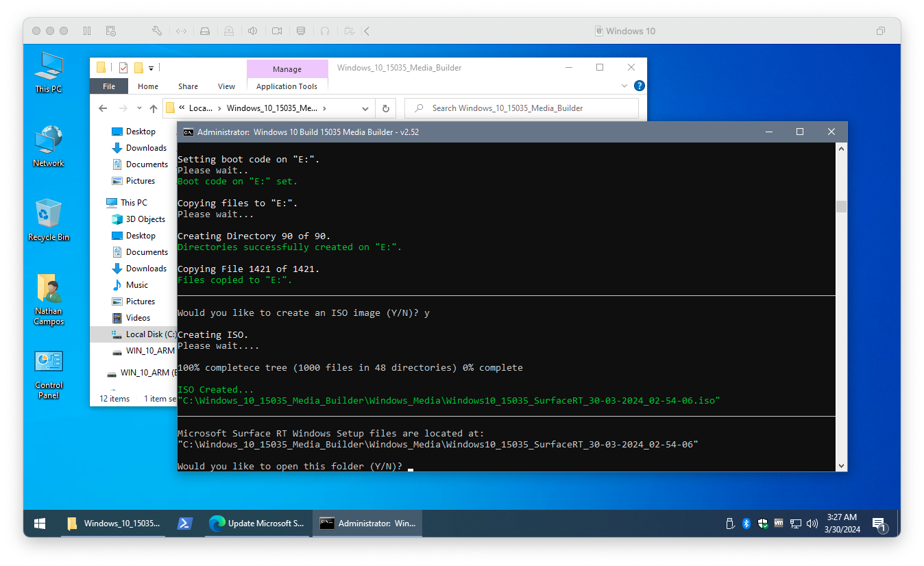Open the File menu in File Explorer

(x=109, y=86)
